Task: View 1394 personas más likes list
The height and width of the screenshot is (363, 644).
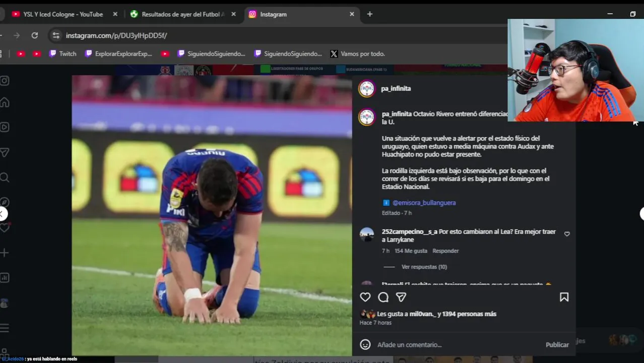Action: point(469,314)
